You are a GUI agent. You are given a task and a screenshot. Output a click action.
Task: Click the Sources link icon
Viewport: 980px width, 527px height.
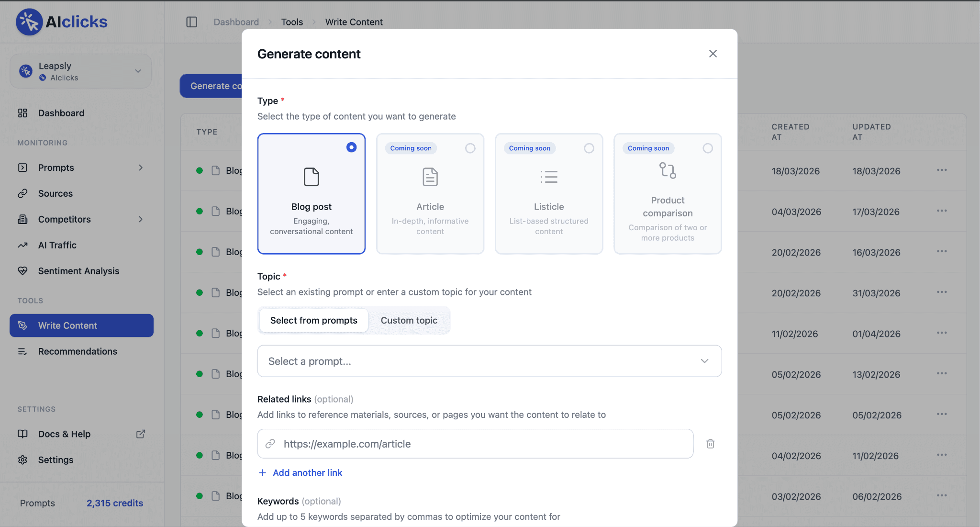pos(22,193)
